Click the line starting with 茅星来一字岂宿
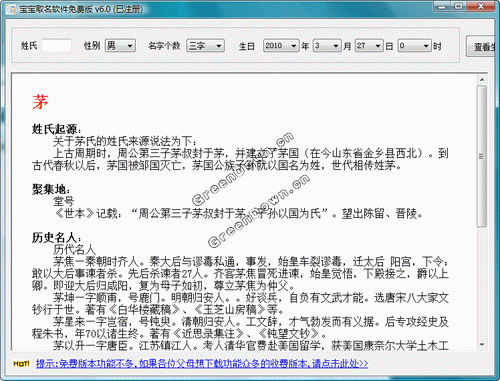Image resolution: width=500 pixels, height=381 pixels. tap(251, 322)
